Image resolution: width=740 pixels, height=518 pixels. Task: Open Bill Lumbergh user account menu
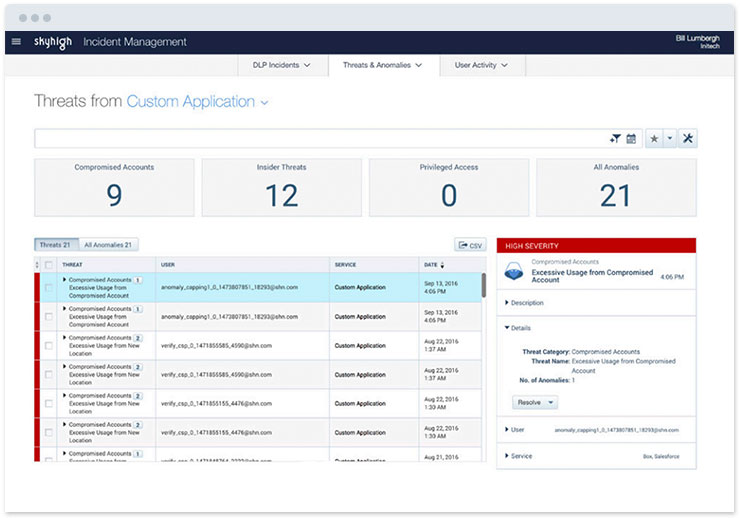pyautogui.click(x=698, y=42)
